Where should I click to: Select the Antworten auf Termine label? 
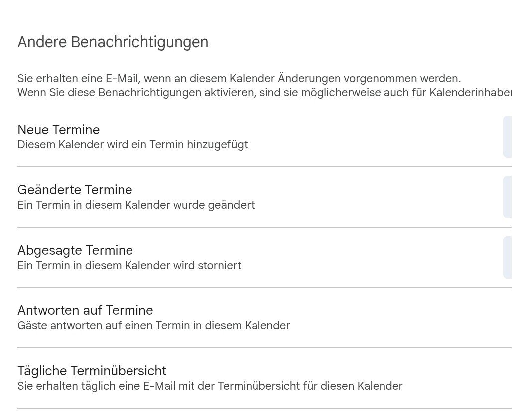pos(85,310)
